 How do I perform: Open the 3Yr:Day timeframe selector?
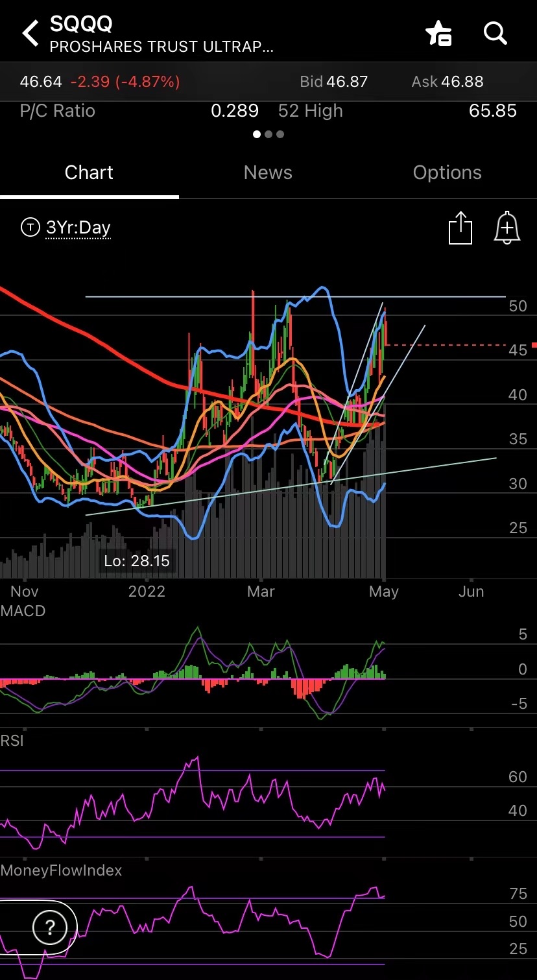(78, 228)
